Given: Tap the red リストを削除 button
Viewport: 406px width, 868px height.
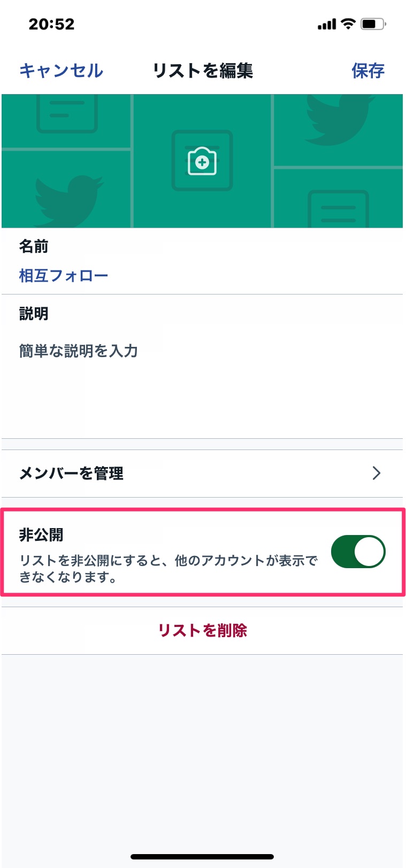Looking at the screenshot, I should coord(202,631).
